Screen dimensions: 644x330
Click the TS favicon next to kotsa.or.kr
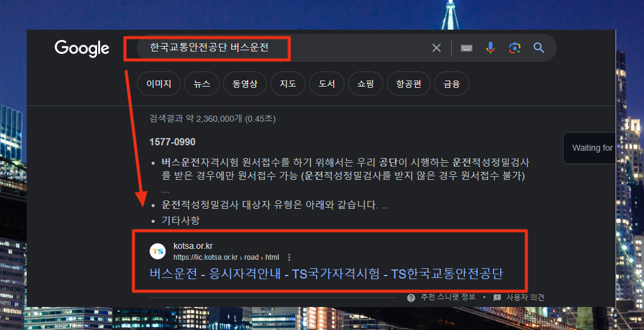(158, 251)
